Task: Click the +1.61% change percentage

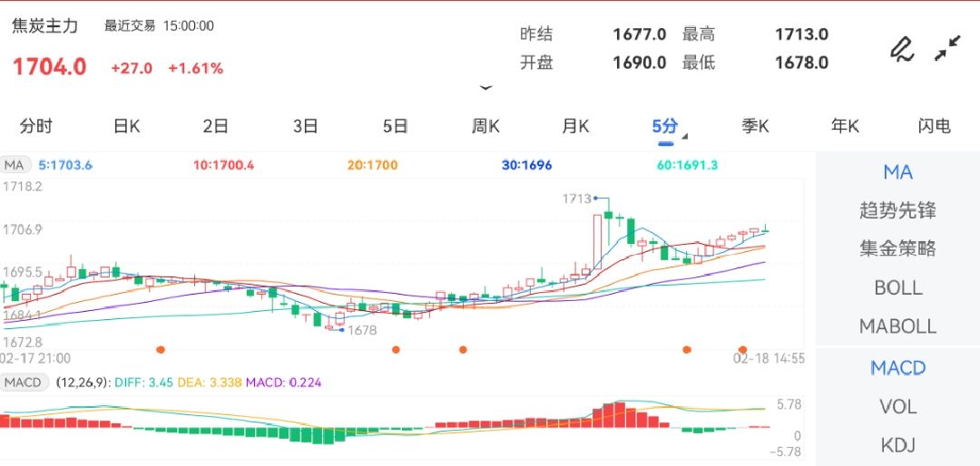Action: pos(196,69)
